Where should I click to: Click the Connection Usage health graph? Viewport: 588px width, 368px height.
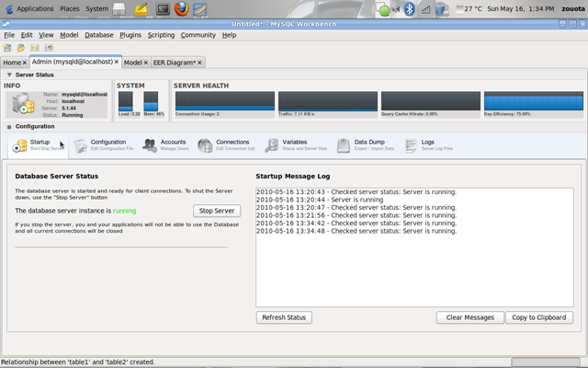coord(225,100)
